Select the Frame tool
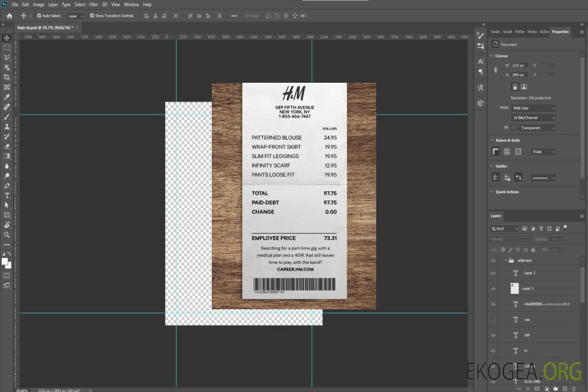The width and height of the screenshot is (588, 392). point(7,87)
